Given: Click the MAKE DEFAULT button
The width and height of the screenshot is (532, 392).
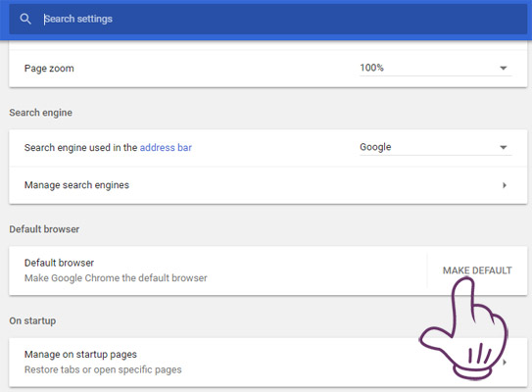Looking at the screenshot, I should pos(477,270).
